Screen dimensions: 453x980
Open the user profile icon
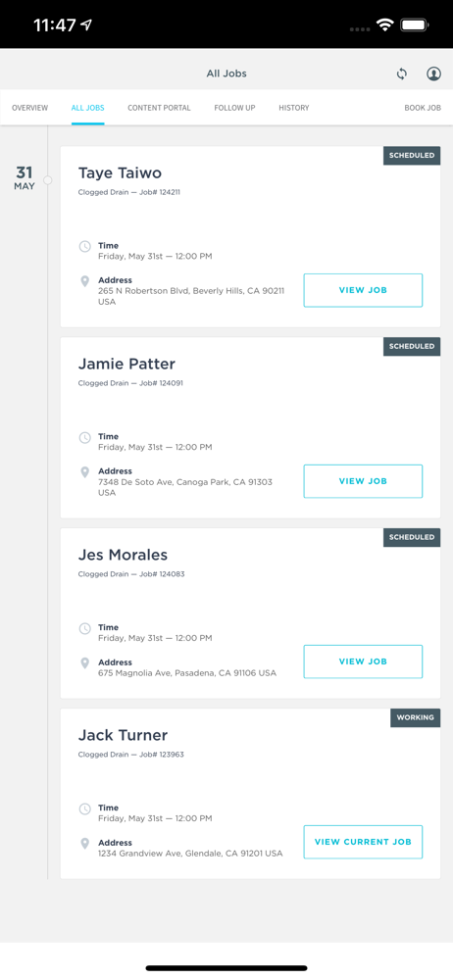point(433,73)
